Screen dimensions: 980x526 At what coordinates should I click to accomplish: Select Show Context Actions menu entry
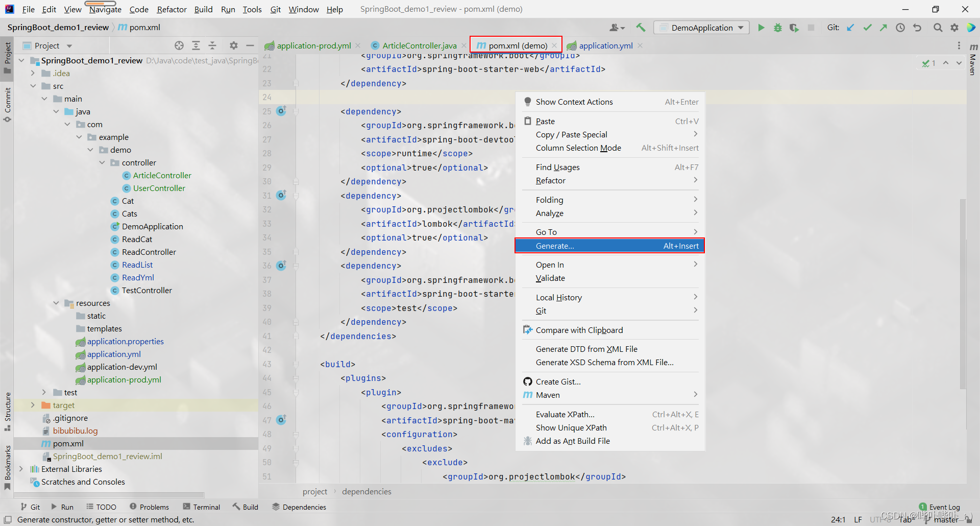coord(610,102)
